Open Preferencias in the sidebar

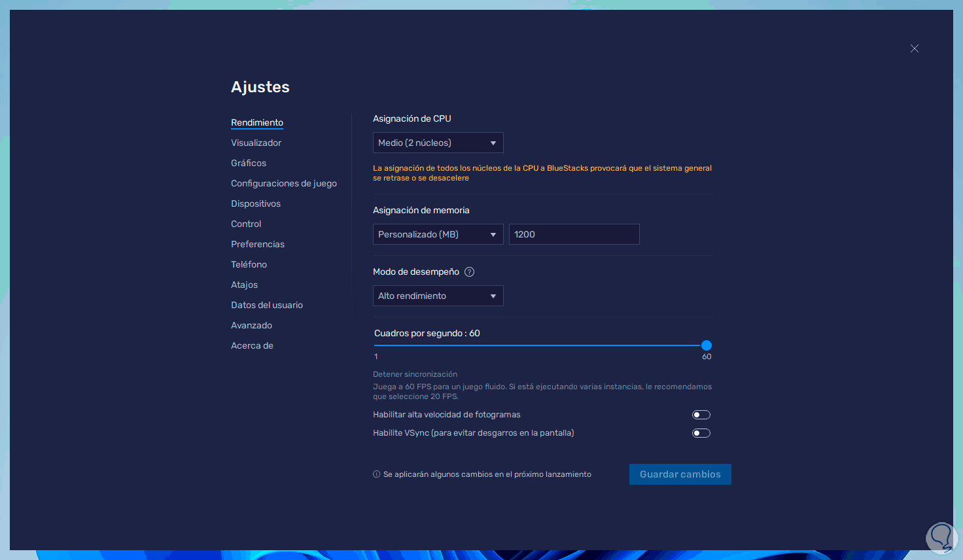(258, 244)
